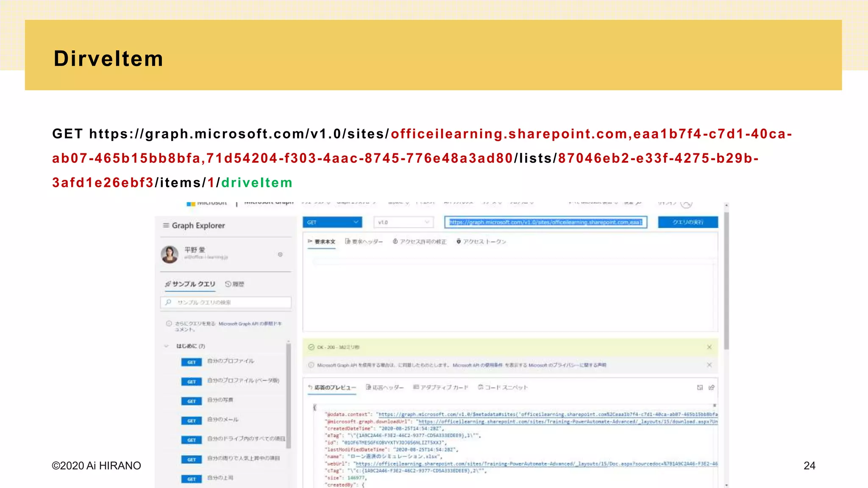Switch to the 要求ヘッダー request headers tab

(x=364, y=241)
